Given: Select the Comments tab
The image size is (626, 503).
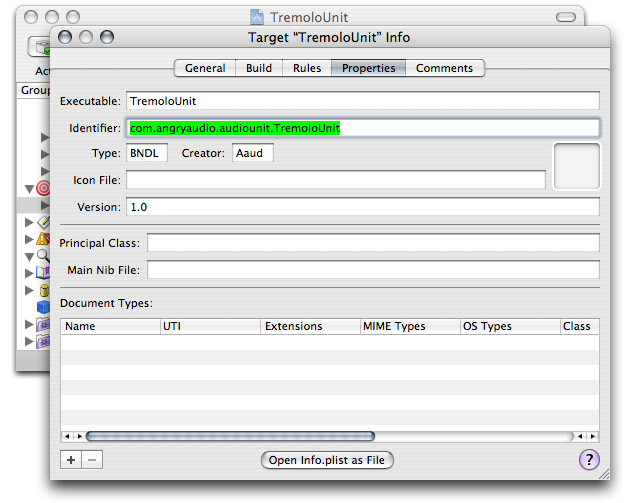Looking at the screenshot, I should click(444, 68).
